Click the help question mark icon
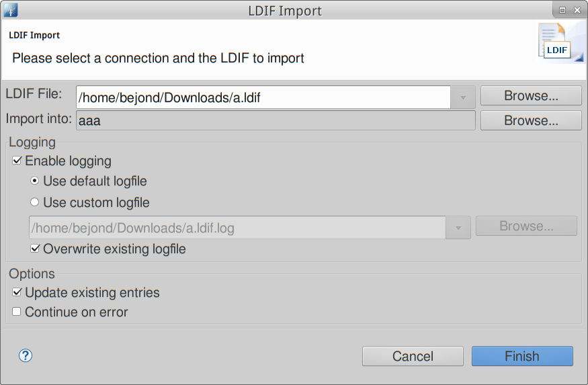 pos(26,355)
